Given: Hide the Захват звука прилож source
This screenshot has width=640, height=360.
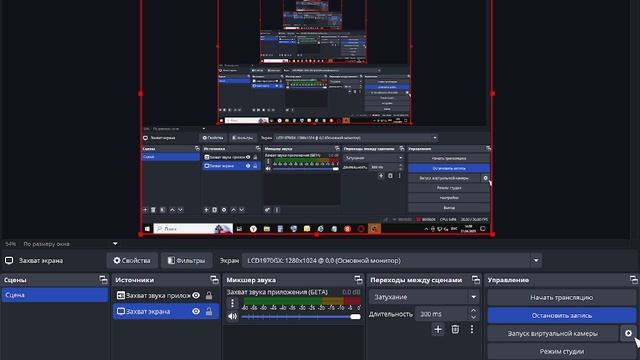Looking at the screenshot, I should [196, 295].
